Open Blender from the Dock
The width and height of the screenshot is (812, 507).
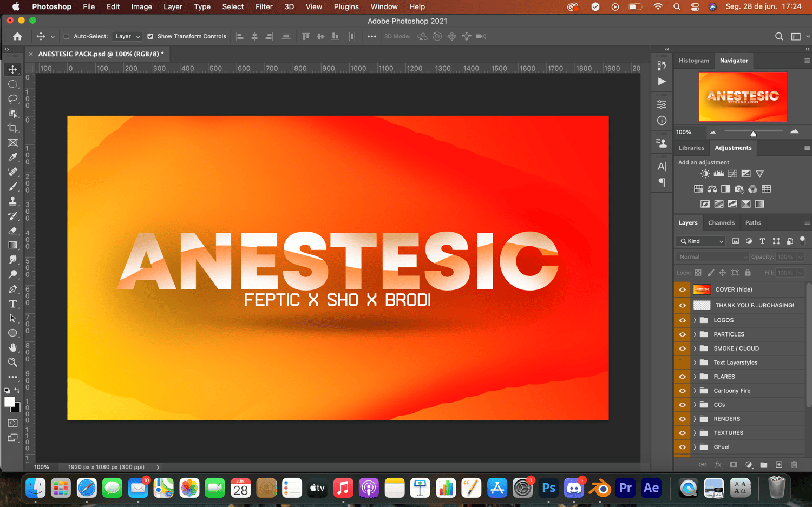click(x=600, y=488)
